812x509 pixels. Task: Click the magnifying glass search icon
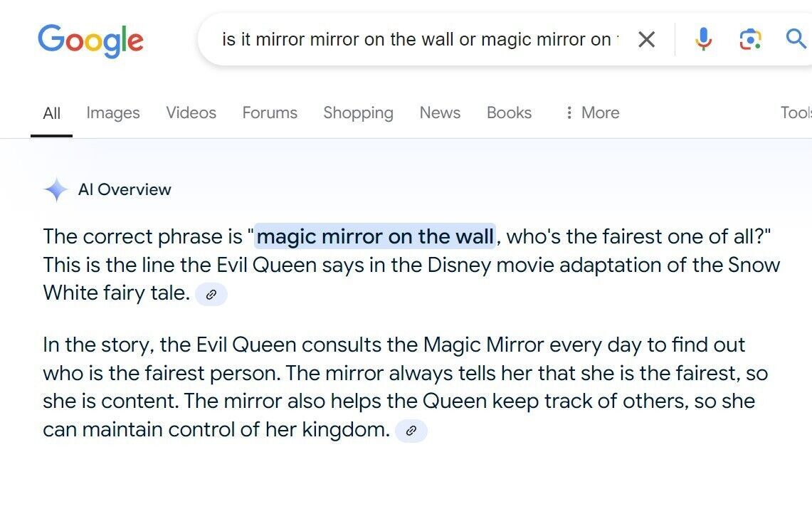click(x=796, y=39)
